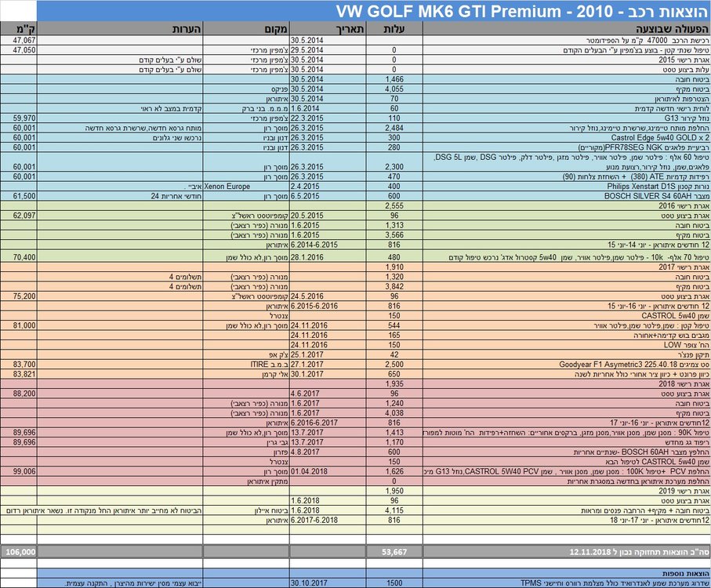
Task: Select the cost cell "544"
Action: coord(394,325)
